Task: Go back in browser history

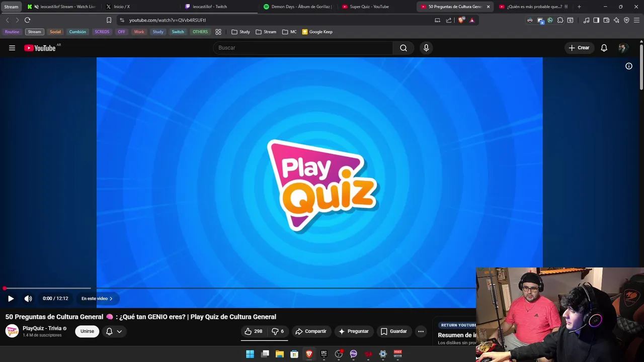Action: tap(7, 20)
